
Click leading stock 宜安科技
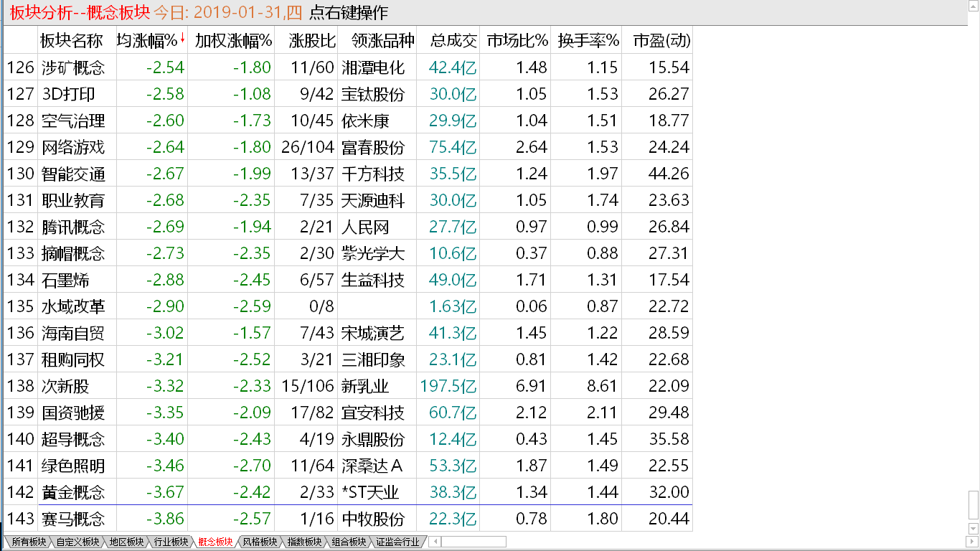373,413
